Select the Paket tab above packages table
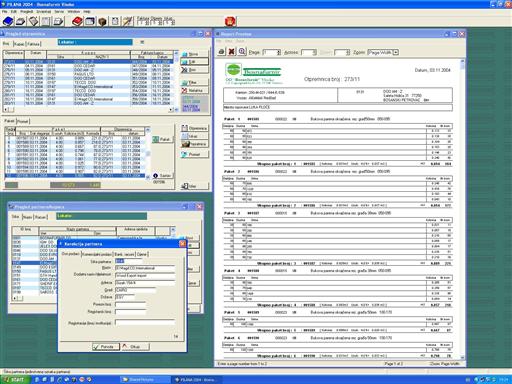 [x=10, y=121]
